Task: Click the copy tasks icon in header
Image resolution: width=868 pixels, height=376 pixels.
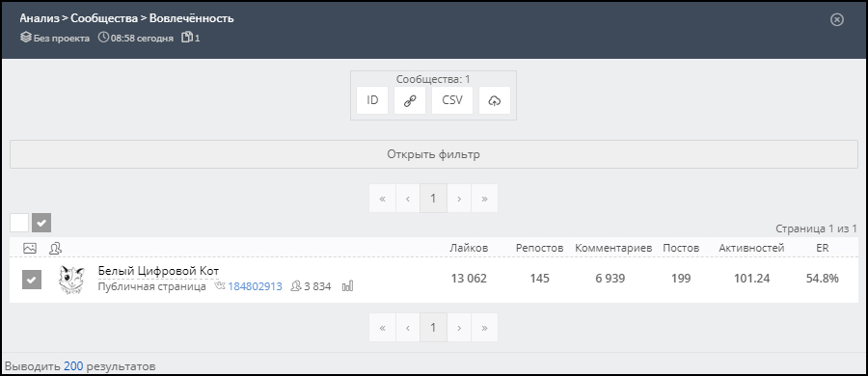Action: click(188, 38)
